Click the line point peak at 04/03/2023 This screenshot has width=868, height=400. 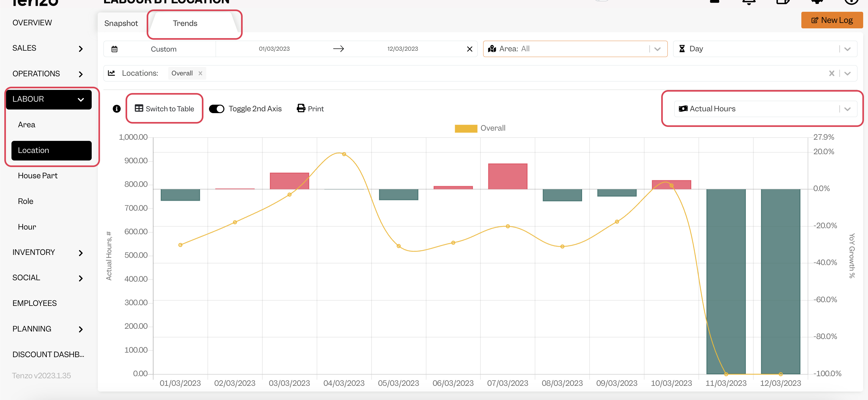[x=344, y=154]
